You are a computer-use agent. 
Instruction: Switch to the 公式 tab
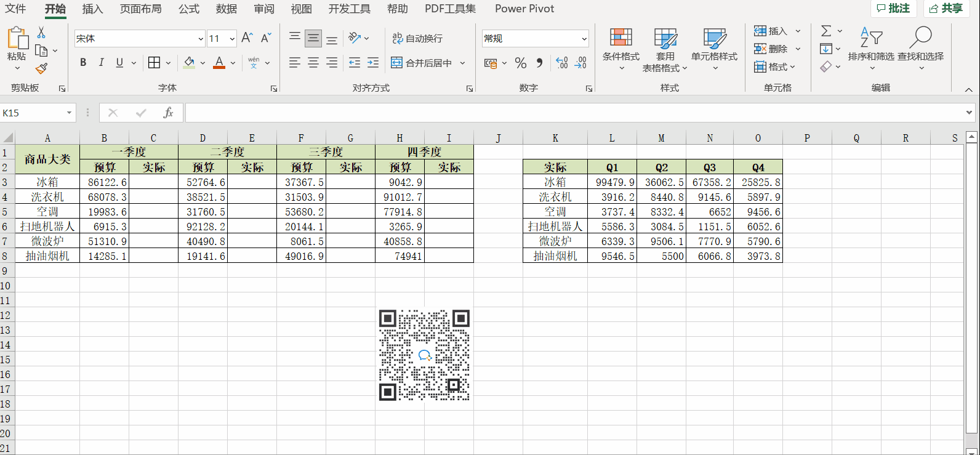pyautogui.click(x=189, y=9)
